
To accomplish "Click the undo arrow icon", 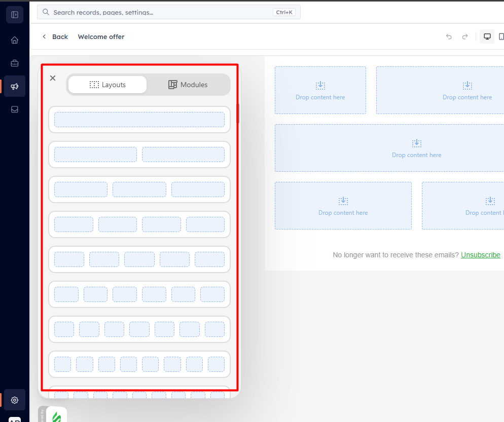I will tap(449, 36).
